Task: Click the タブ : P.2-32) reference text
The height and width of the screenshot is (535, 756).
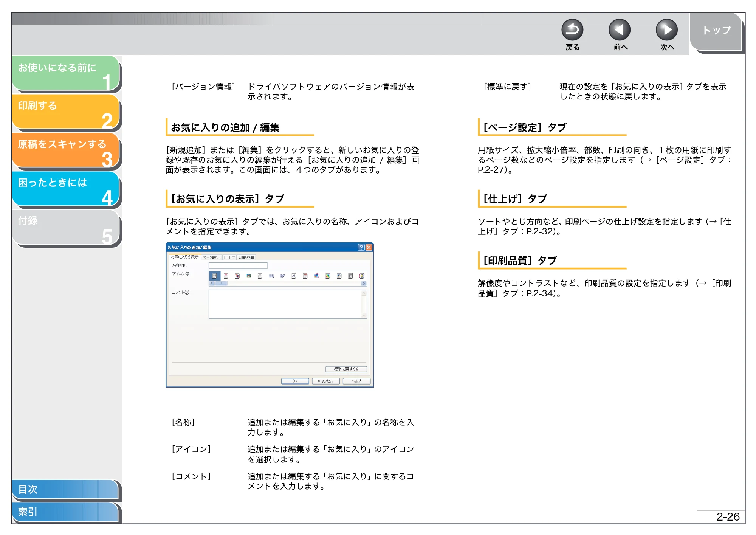Action: tap(532, 231)
